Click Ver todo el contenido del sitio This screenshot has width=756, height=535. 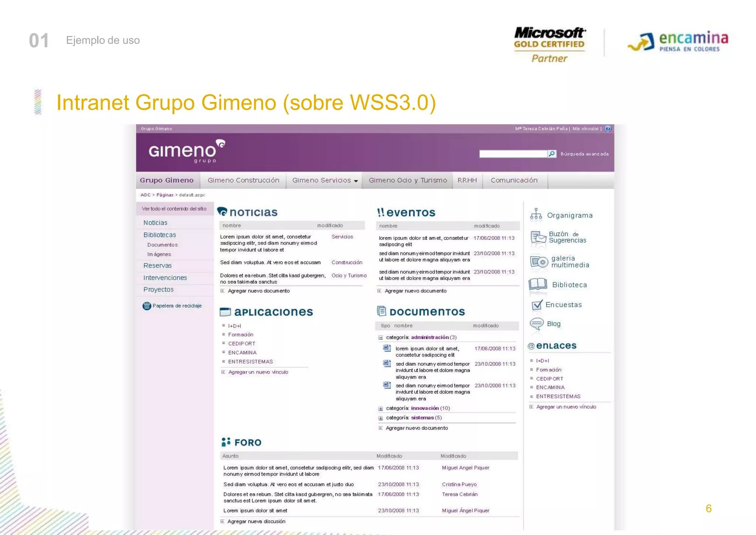click(x=174, y=209)
